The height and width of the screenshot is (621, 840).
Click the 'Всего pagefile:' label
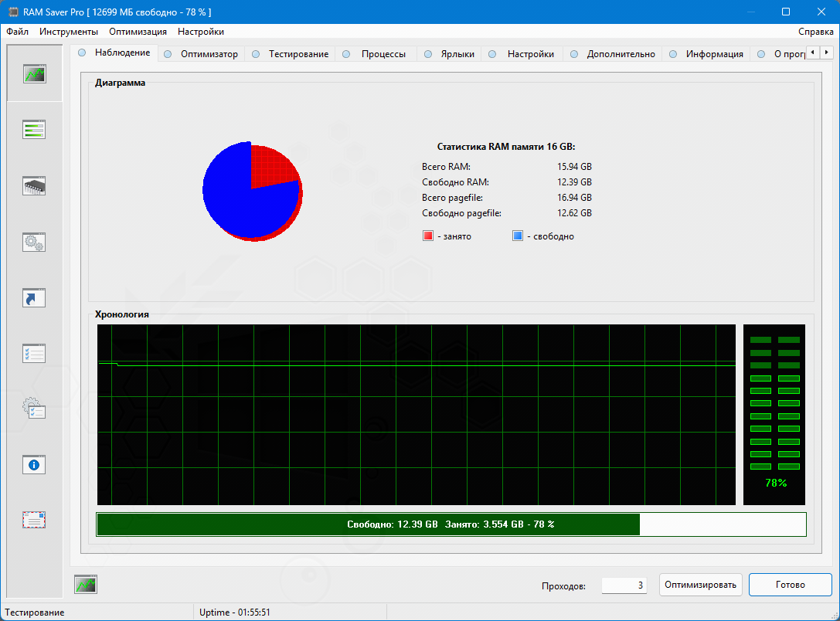(452, 198)
